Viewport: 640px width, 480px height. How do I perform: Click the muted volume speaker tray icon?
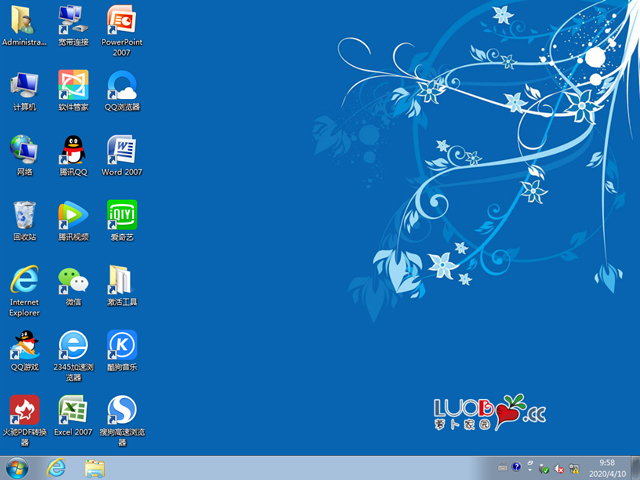click(x=559, y=469)
